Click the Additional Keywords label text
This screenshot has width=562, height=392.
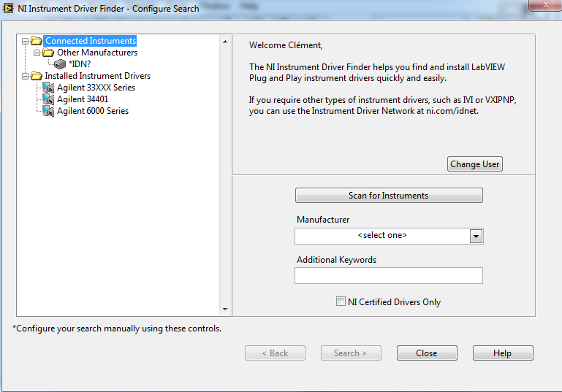click(x=336, y=260)
